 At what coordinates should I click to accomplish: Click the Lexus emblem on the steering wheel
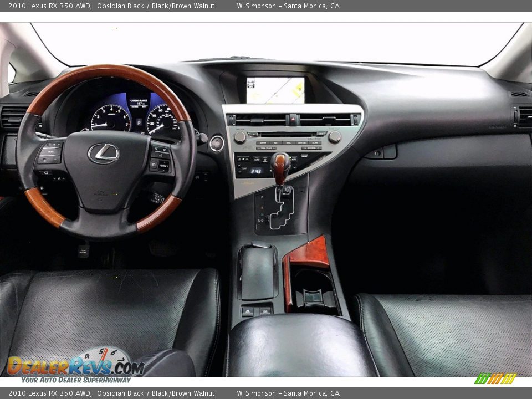click(104, 154)
